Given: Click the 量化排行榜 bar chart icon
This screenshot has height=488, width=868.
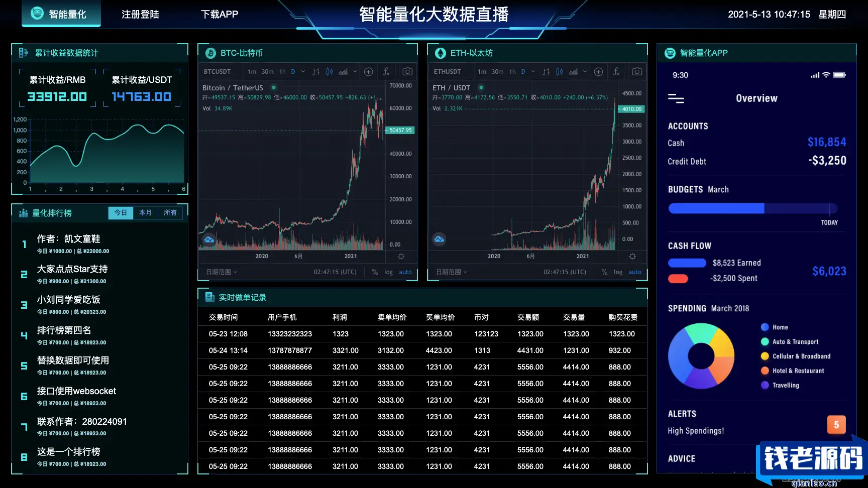Looking at the screenshot, I should click(x=23, y=213).
